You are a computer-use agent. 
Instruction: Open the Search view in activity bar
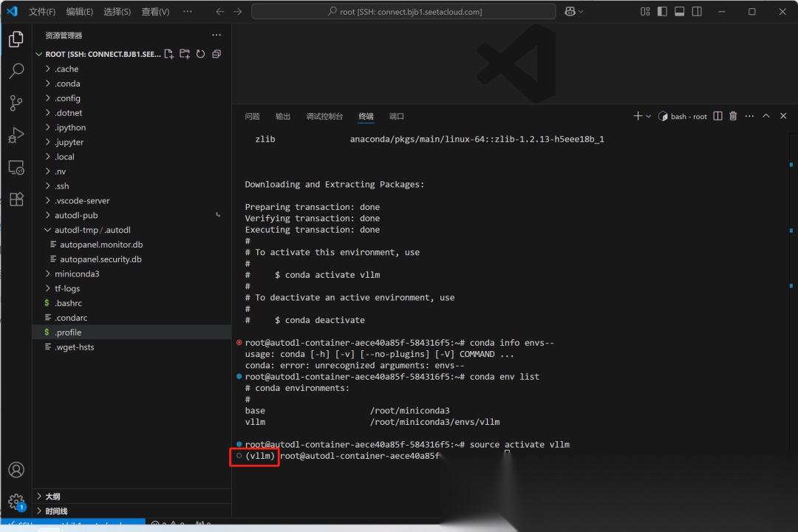[x=16, y=71]
